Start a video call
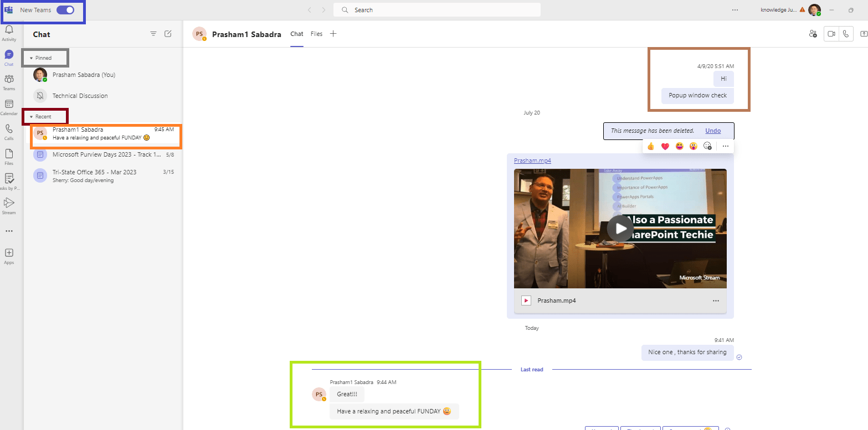 click(831, 34)
